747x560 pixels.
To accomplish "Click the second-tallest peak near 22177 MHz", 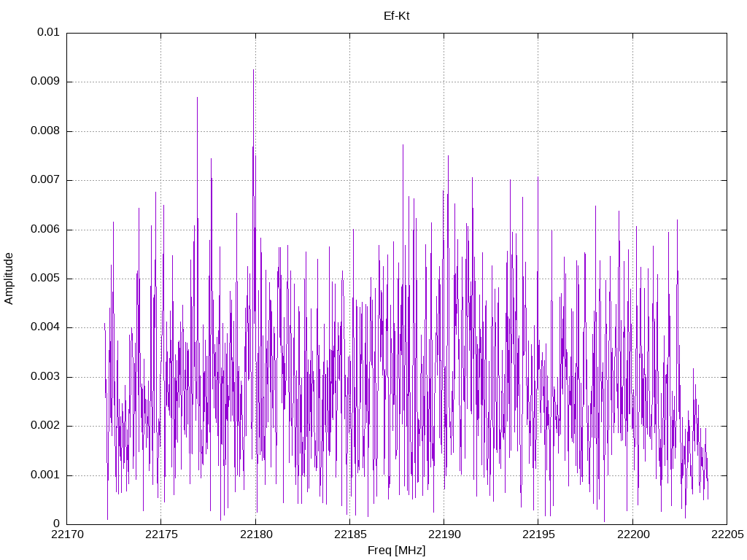I will [x=197, y=98].
